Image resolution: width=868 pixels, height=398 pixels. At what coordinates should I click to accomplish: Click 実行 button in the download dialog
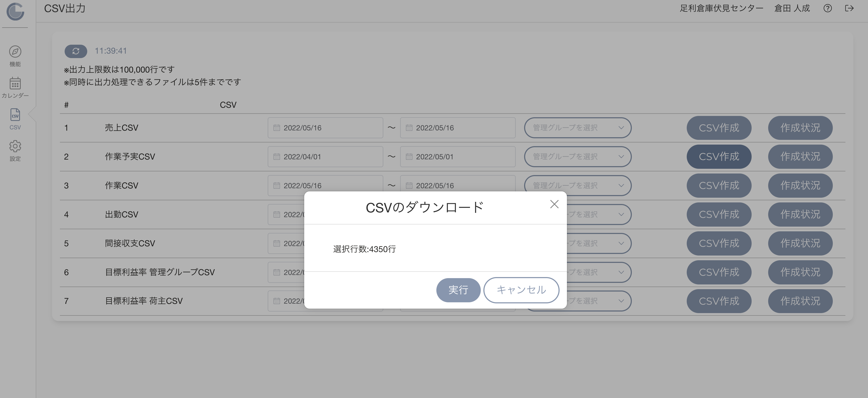pos(458,290)
